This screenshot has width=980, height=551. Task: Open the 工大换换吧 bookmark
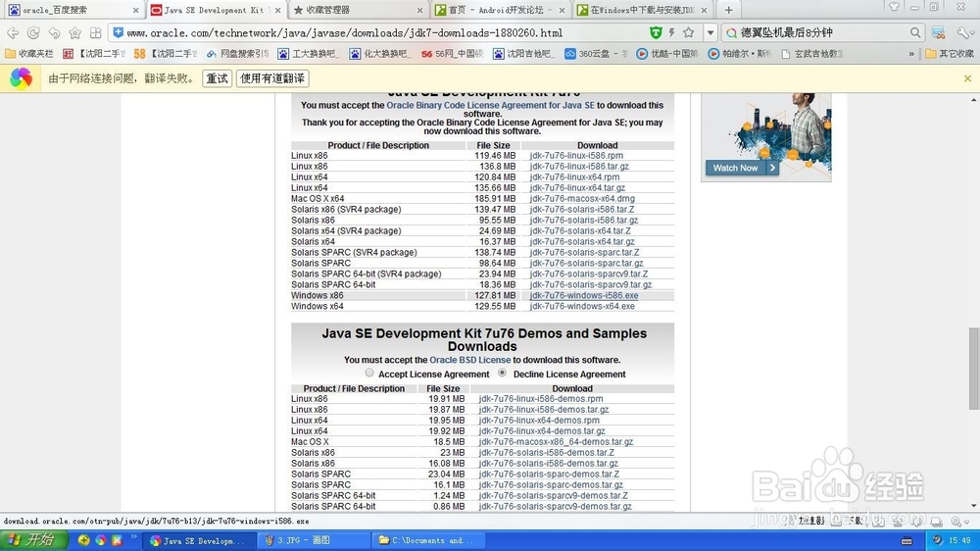(x=308, y=54)
